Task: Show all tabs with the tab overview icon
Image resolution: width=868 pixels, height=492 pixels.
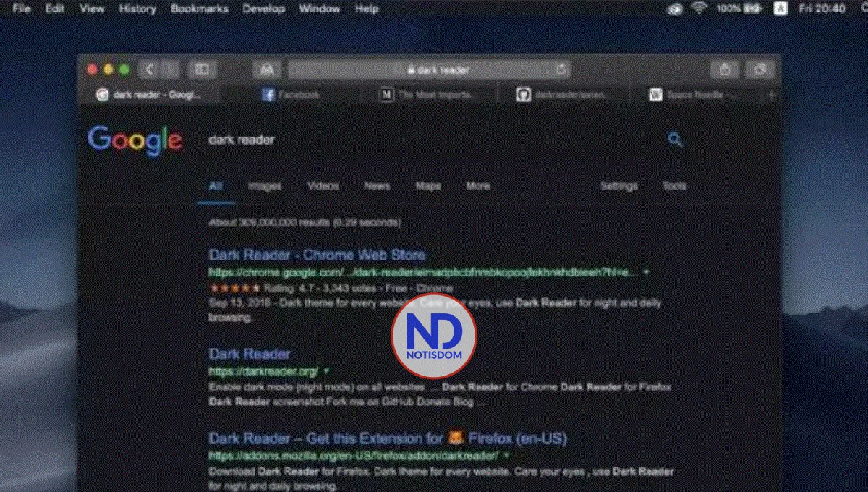Action: 759,69
